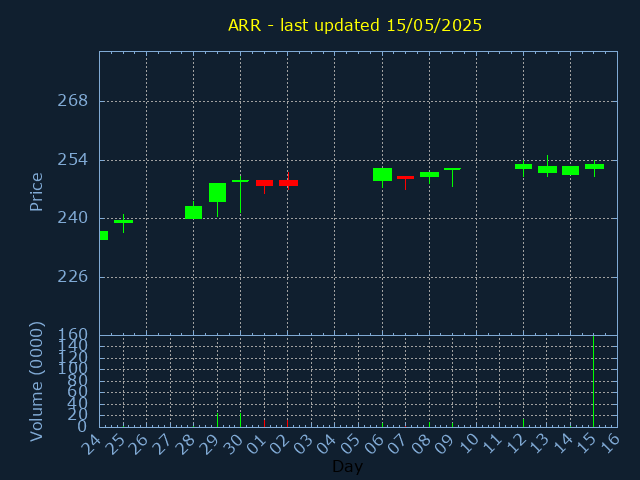Image resolution: width=640 pixels, height=480 pixels.
Task: Click the x-axis date label 16
Action: tap(610, 443)
